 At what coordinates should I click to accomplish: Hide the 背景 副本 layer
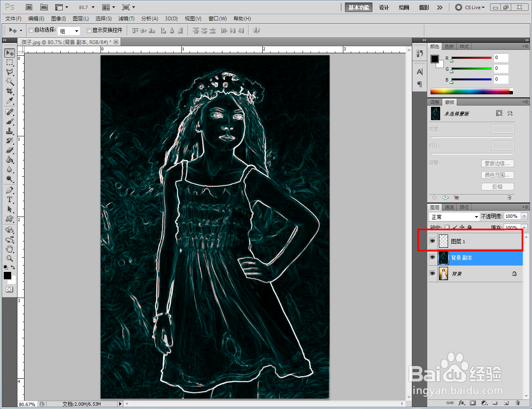pyautogui.click(x=432, y=257)
